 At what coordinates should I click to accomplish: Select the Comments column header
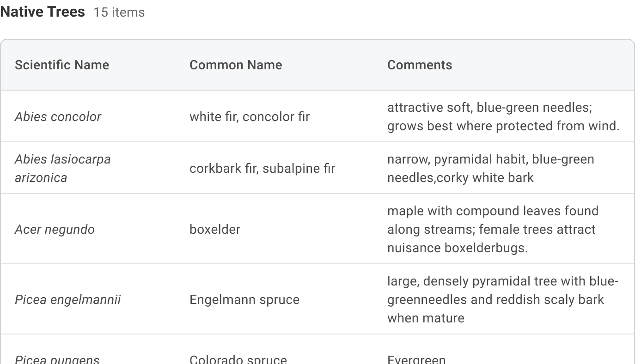pyautogui.click(x=420, y=65)
